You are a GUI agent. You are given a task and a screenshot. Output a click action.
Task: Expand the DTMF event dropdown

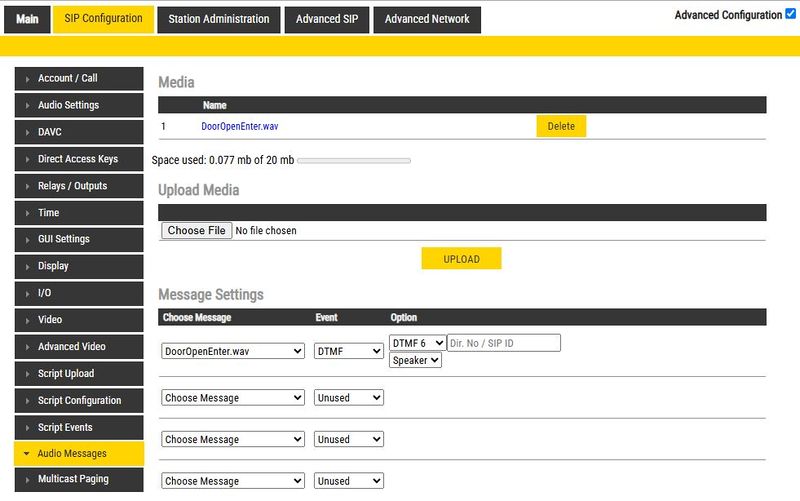(x=348, y=352)
